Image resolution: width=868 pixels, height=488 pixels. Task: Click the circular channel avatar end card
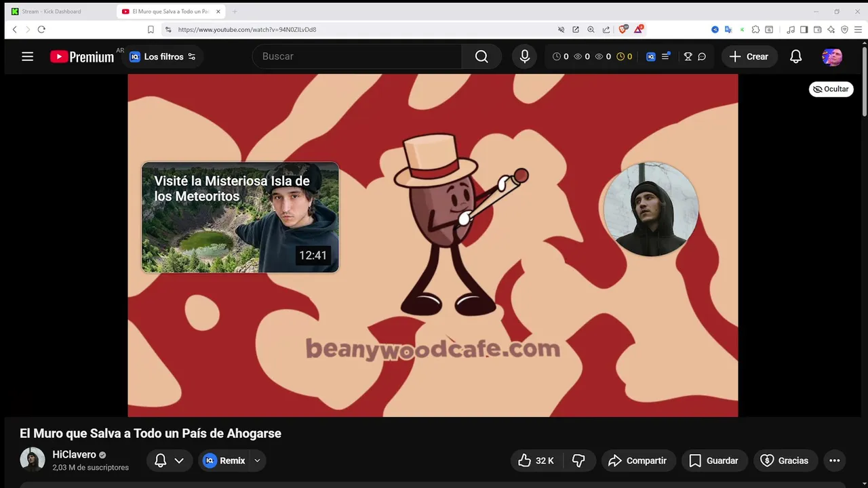pyautogui.click(x=651, y=209)
